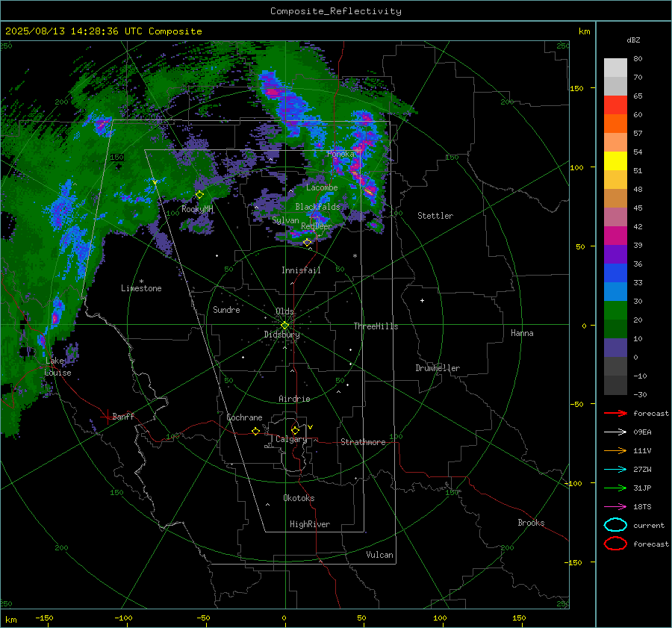
Task: Click the Banff city label
Action: 123,416
